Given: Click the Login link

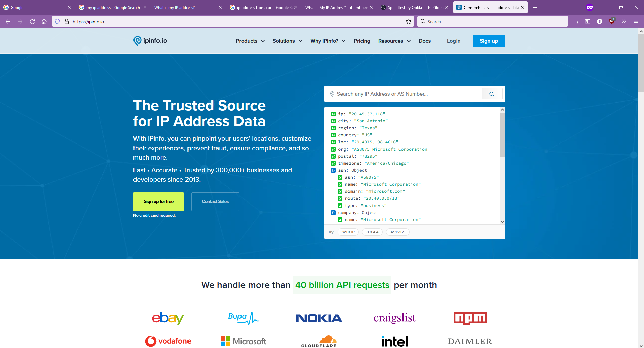Looking at the screenshot, I should point(453,41).
